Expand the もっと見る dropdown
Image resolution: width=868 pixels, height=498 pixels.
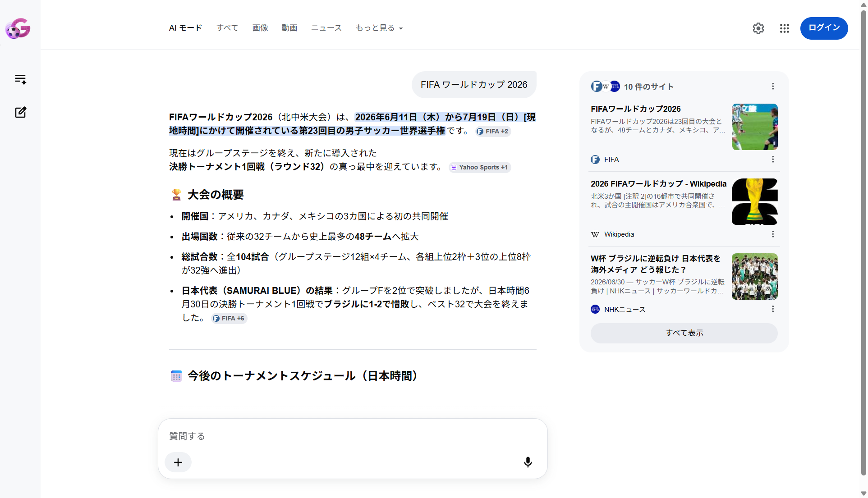click(379, 28)
